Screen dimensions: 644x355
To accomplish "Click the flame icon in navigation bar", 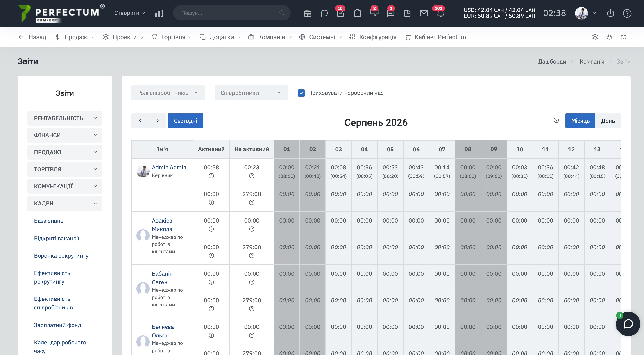I will 610,37.
